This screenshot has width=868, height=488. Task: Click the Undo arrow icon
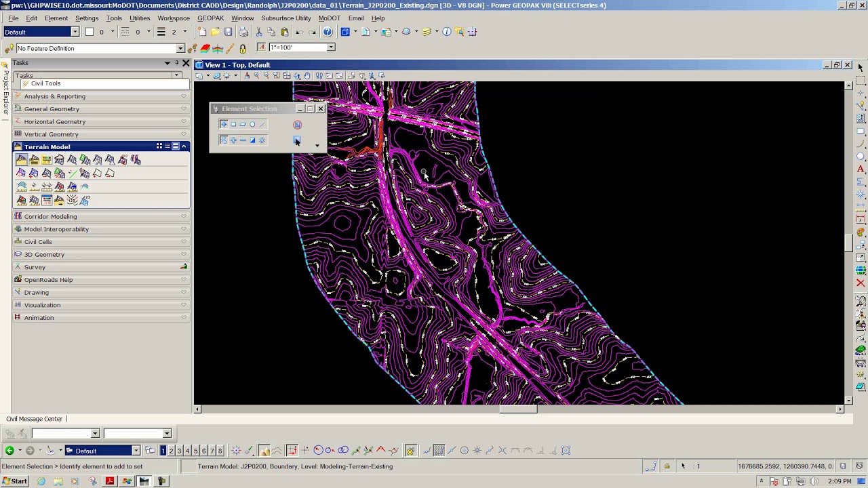click(299, 32)
